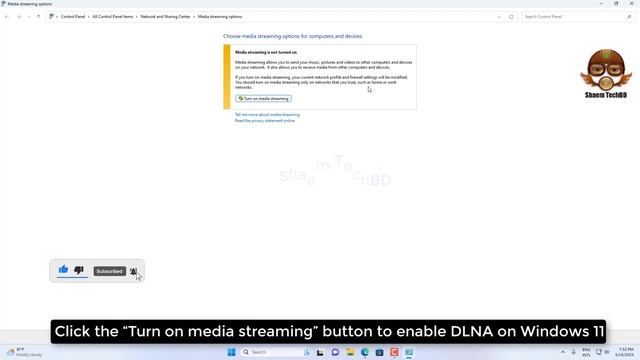This screenshot has height=360, width=640.
Task: Click the taskbar Search box
Action: pos(276,352)
